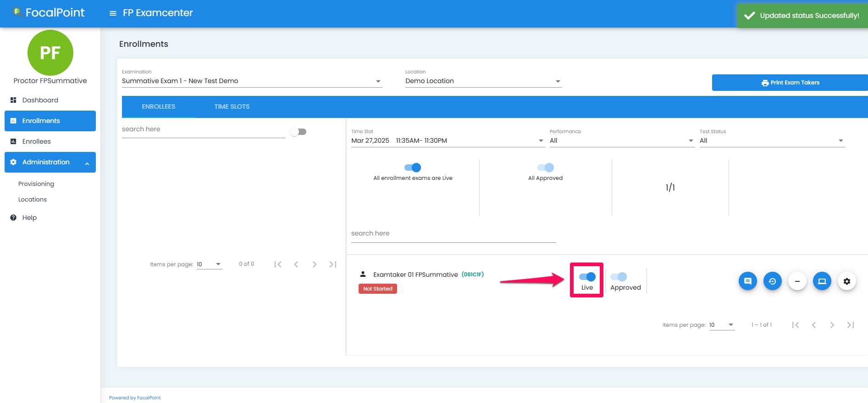Toggle the hamburger menu icon

(113, 13)
